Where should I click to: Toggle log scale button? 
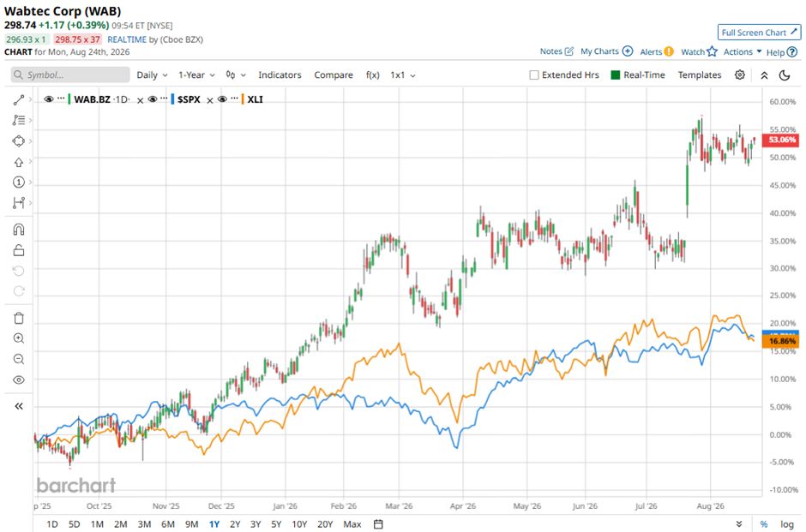coord(787,524)
